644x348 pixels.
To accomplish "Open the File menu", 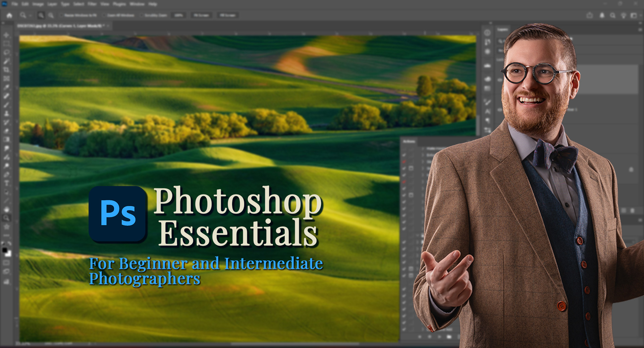I will [x=15, y=4].
